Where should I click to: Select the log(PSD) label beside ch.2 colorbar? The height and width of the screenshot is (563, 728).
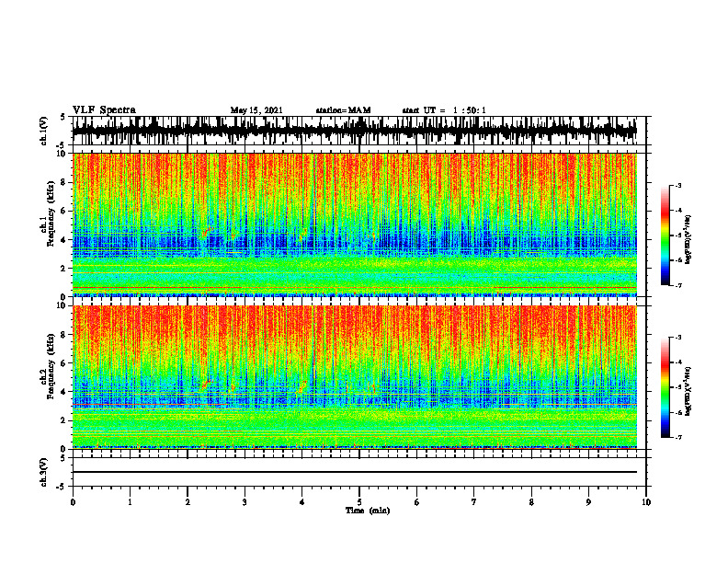688,391
